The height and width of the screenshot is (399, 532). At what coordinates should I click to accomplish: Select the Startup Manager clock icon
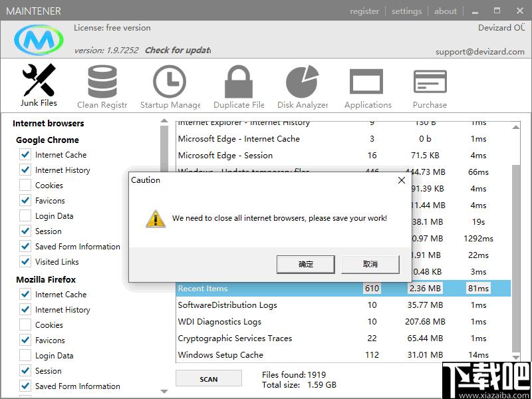point(170,81)
